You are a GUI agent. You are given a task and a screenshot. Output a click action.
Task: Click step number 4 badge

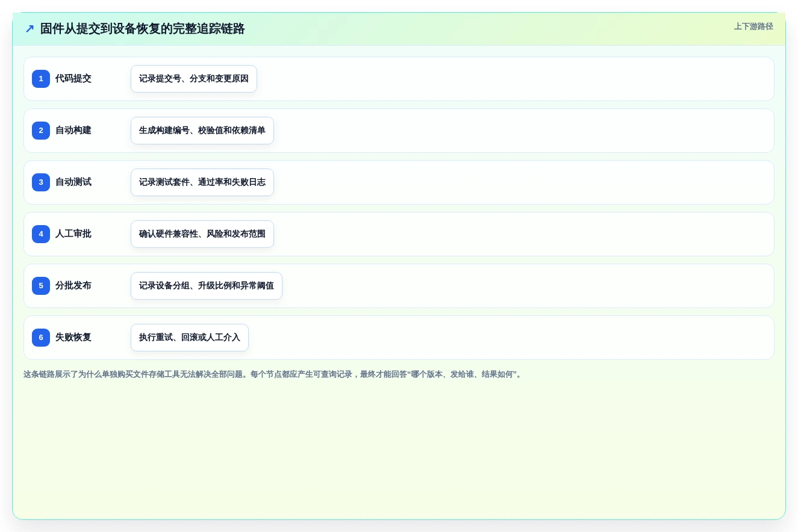click(x=41, y=234)
